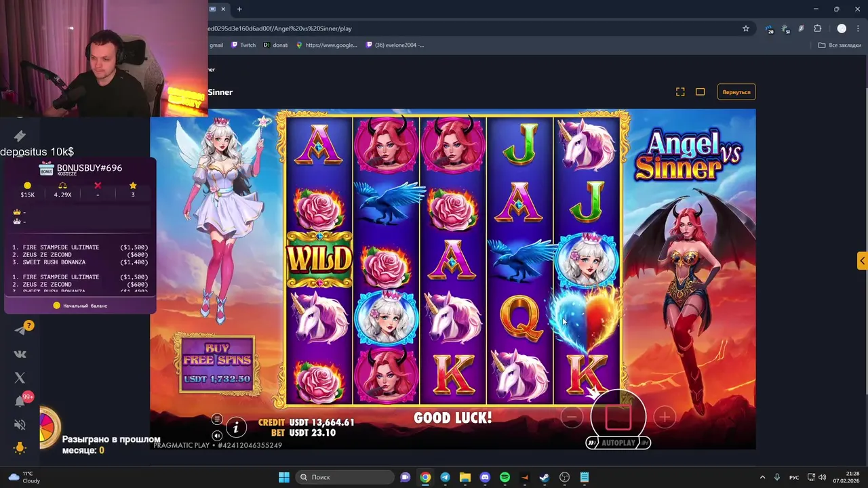Open the game info (i) button

(x=236, y=426)
